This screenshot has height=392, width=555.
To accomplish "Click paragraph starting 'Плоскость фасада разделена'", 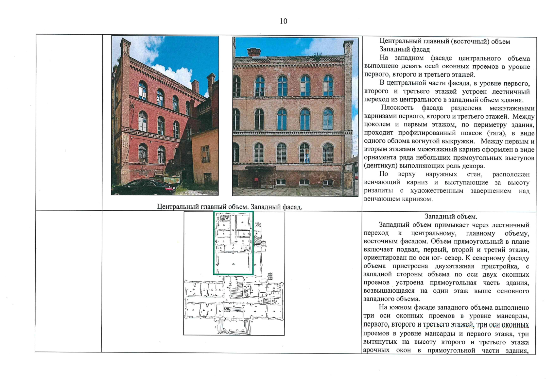I will (449, 137).
